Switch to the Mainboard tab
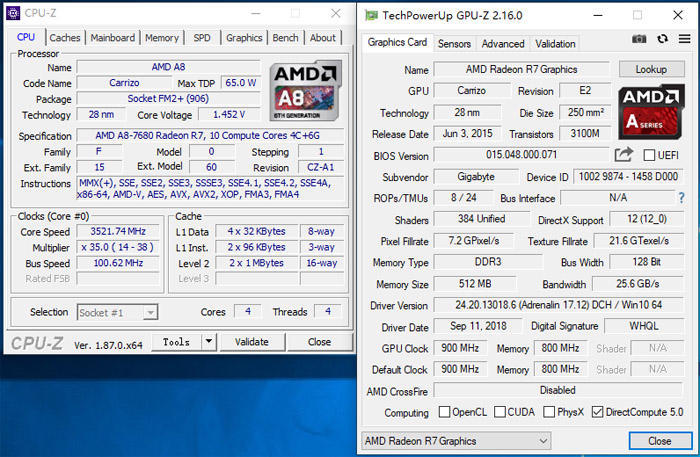700x457 pixels. [x=112, y=38]
